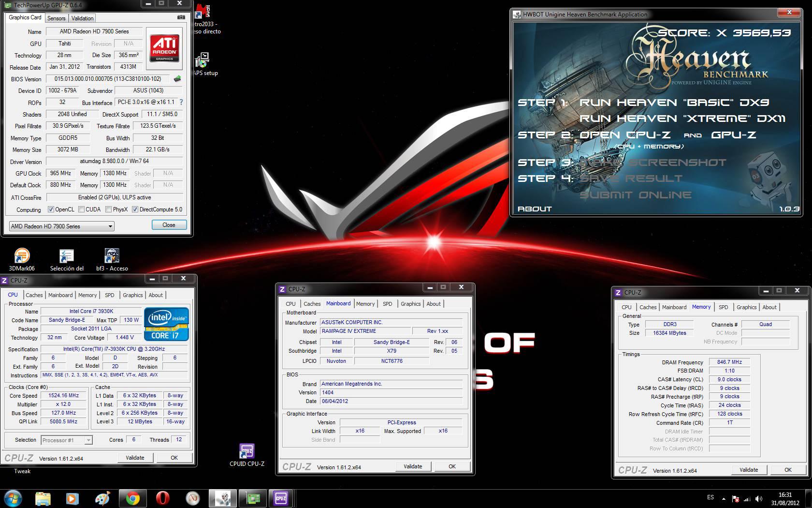Toggle the OpenCL checkbox in GPU-Z
Screen dimensions: 812x508
click(51, 209)
